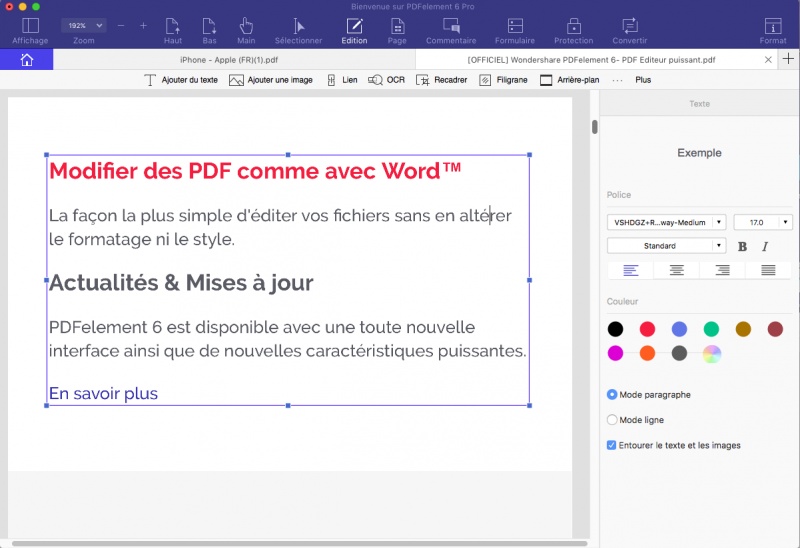800x548 pixels.
Task: Choose the red color swatch
Action: tap(647, 329)
